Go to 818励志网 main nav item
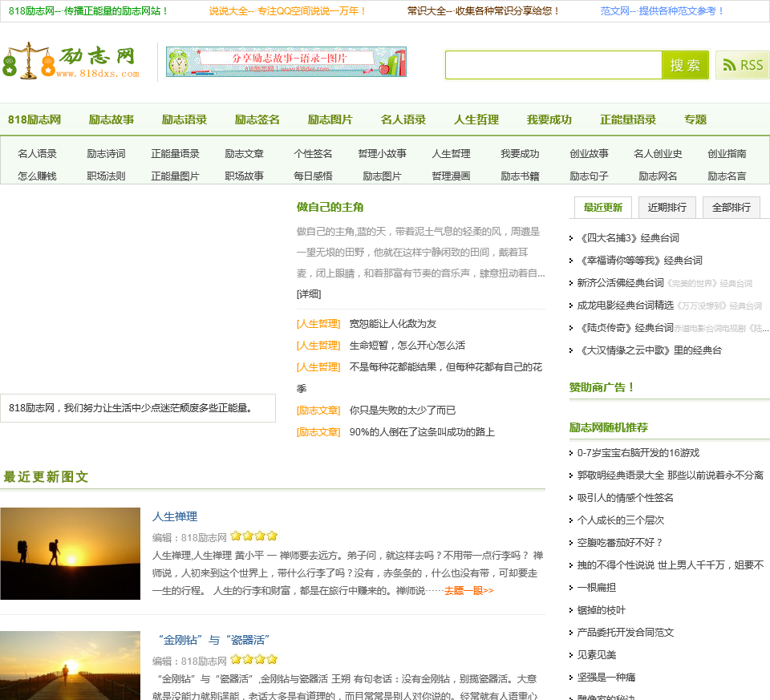770x700 pixels. (x=34, y=119)
